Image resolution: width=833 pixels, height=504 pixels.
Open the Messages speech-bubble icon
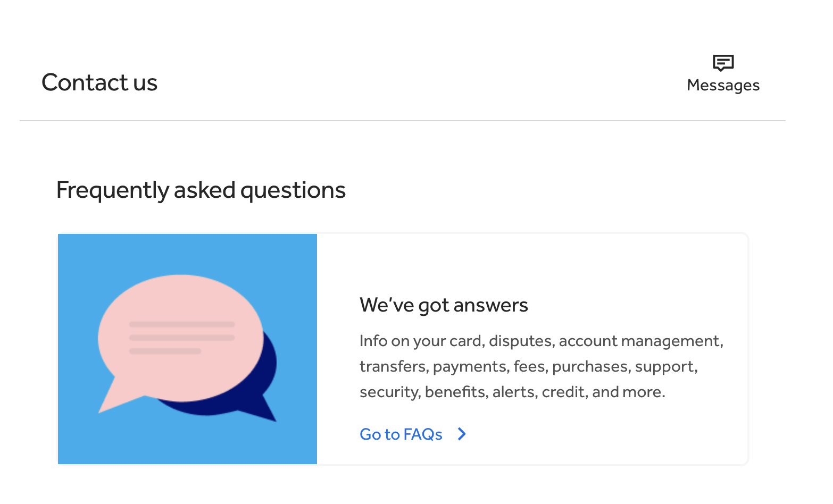click(x=723, y=63)
